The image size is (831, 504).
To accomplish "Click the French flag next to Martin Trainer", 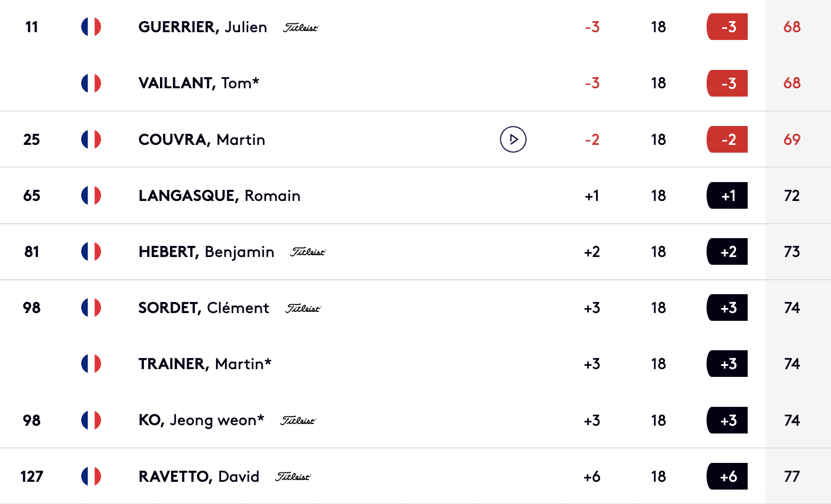I will point(91,364).
